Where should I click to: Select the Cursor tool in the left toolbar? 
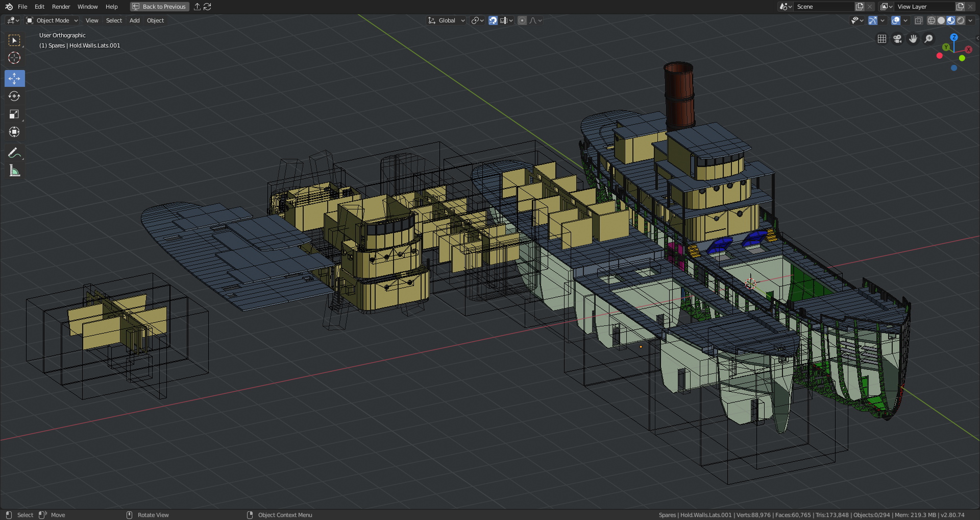[x=14, y=58]
